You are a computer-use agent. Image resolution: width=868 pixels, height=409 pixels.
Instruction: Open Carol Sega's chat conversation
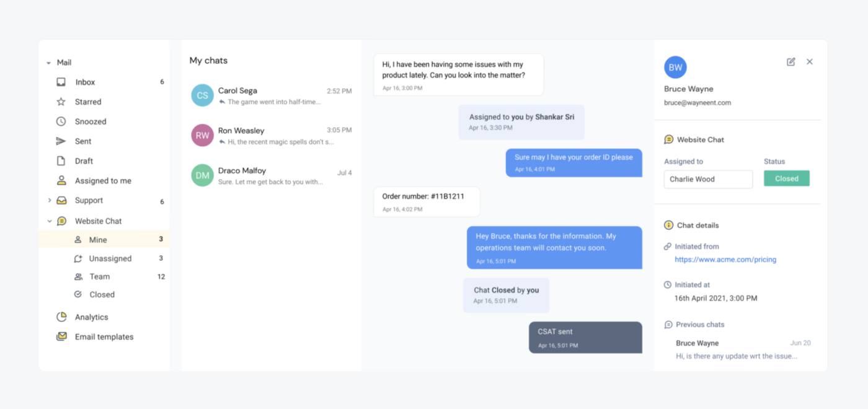click(x=272, y=95)
